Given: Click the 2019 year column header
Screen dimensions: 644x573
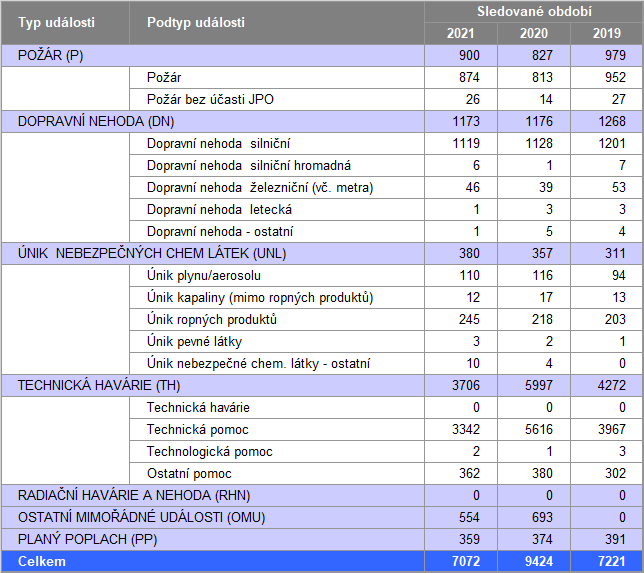Looking at the screenshot, I should [x=607, y=34].
